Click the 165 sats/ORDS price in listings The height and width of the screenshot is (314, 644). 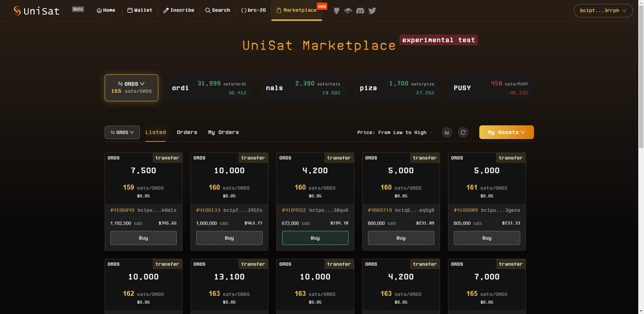pyautogui.click(x=487, y=294)
